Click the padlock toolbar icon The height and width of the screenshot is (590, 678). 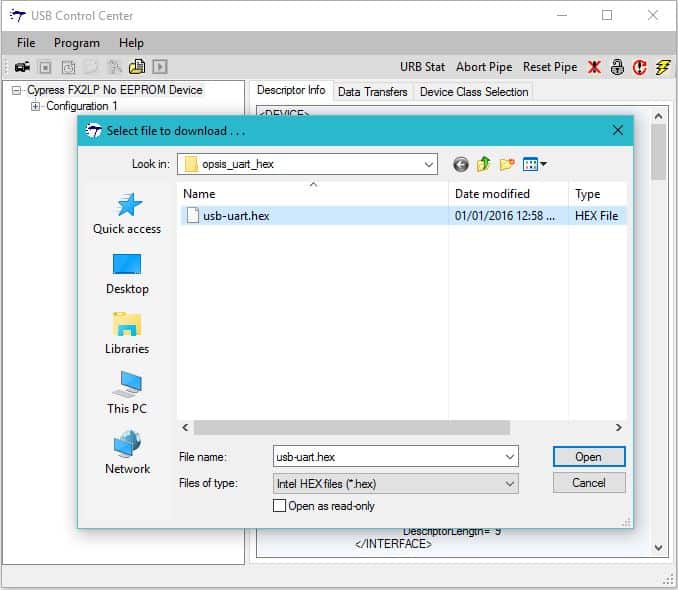(617, 67)
